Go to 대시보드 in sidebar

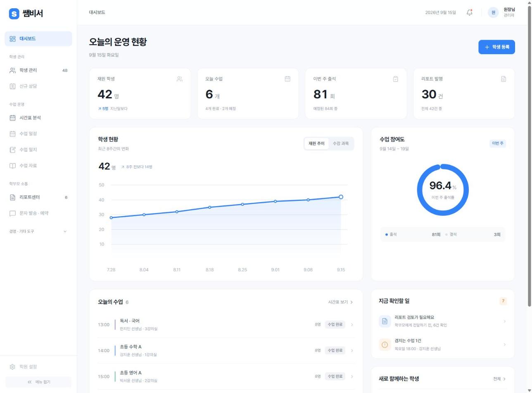coord(38,39)
